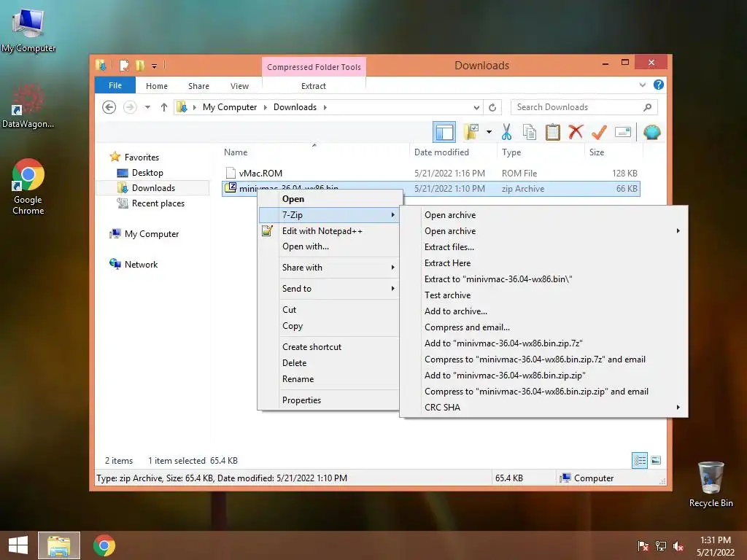Sort by the Name column header

click(x=236, y=152)
